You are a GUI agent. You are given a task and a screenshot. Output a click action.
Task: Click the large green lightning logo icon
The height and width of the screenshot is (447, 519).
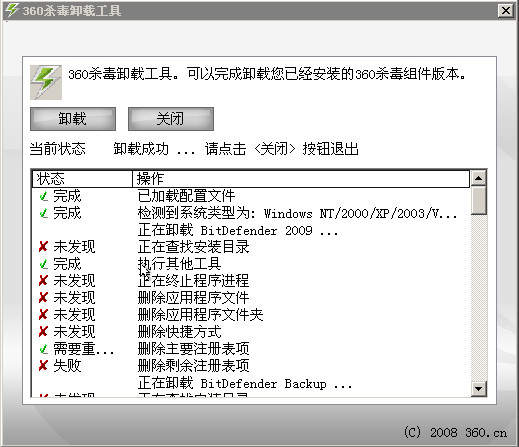pyautogui.click(x=46, y=82)
